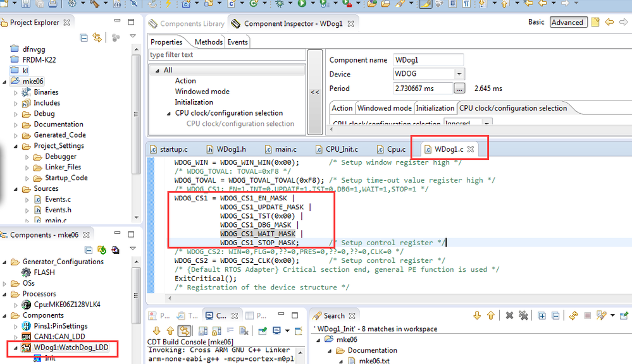
Task: Click previous error arrow in build console
Action: click(170, 331)
